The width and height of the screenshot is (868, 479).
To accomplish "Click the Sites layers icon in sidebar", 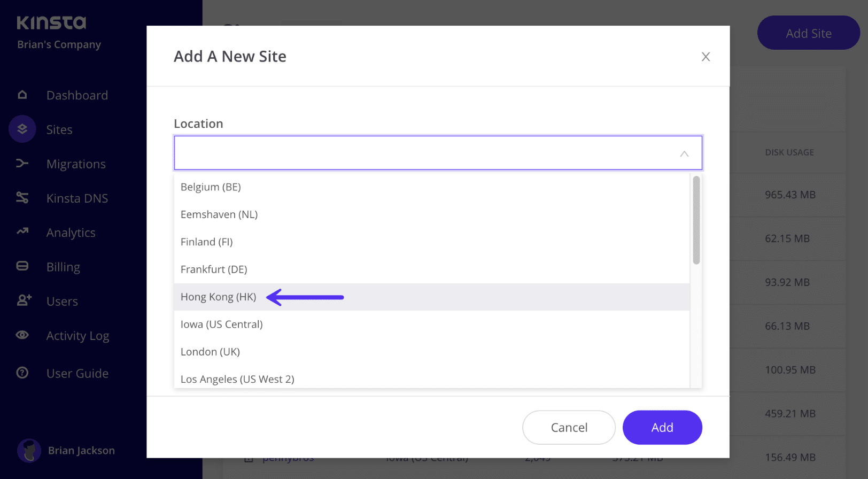I will (x=22, y=129).
